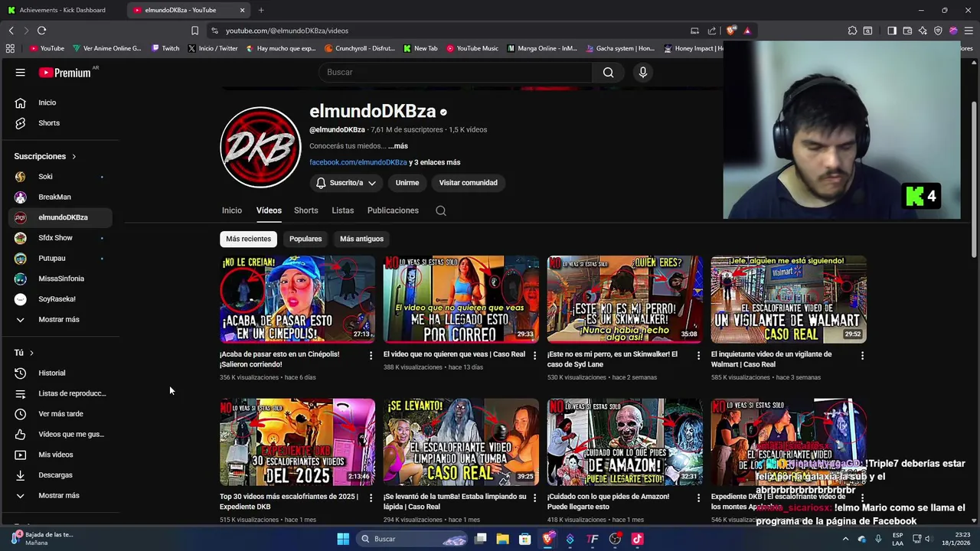The height and width of the screenshot is (551, 980).
Task: Open options for Skinwalker video
Action: (698, 355)
